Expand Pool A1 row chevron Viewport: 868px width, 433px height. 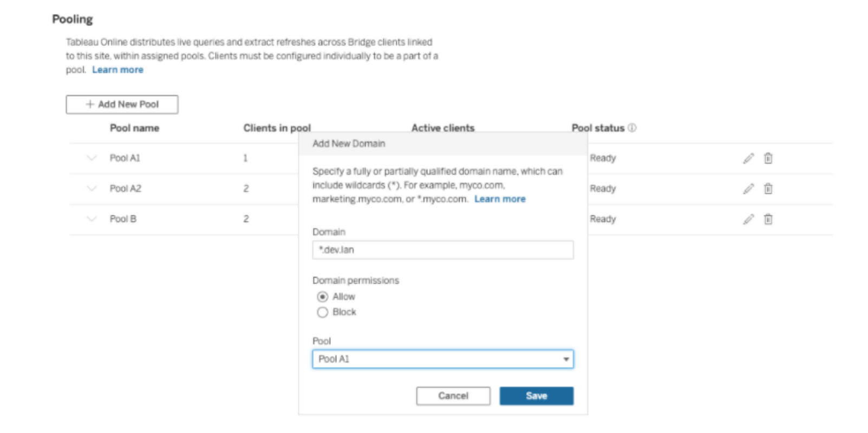coord(92,158)
